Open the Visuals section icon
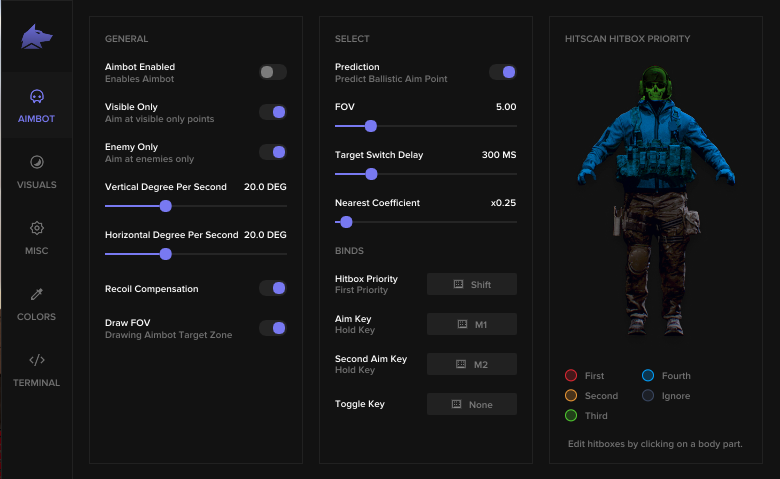The height and width of the screenshot is (479, 780). pos(37,162)
